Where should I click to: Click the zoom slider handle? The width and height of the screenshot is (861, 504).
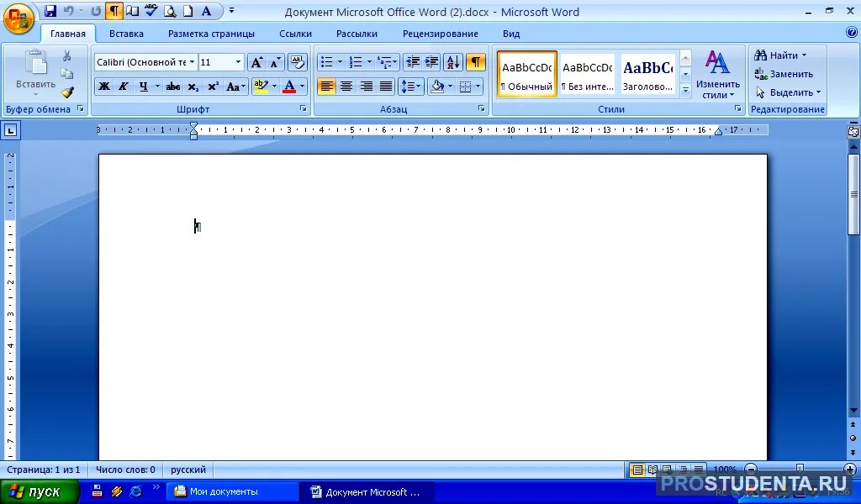click(800, 470)
